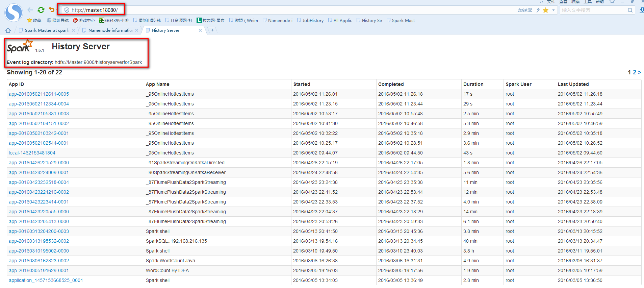Open the 收藏 menu in menu bar
Screen dimensions: 644x288
pos(575,2)
